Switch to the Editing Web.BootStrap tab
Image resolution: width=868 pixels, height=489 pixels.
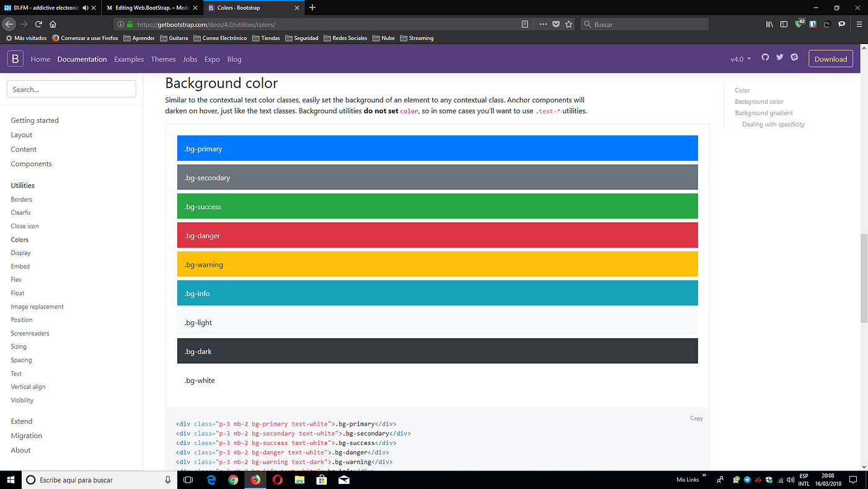(x=149, y=8)
